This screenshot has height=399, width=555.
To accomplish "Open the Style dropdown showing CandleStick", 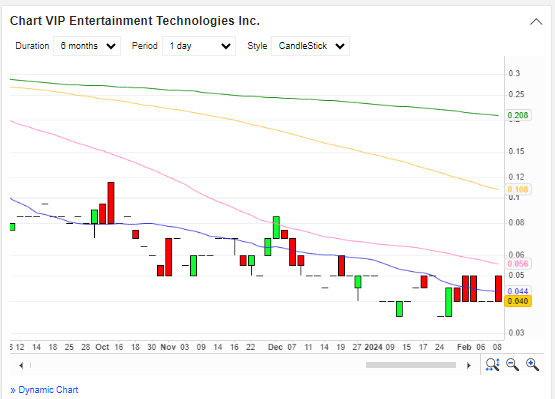I will (x=310, y=46).
